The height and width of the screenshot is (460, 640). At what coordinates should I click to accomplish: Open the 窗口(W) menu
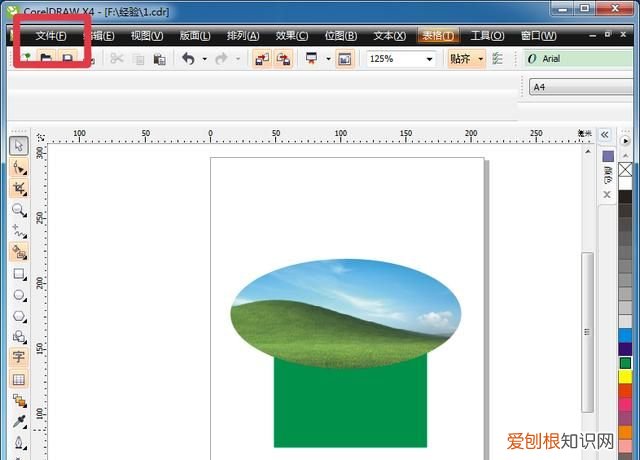pyautogui.click(x=538, y=36)
